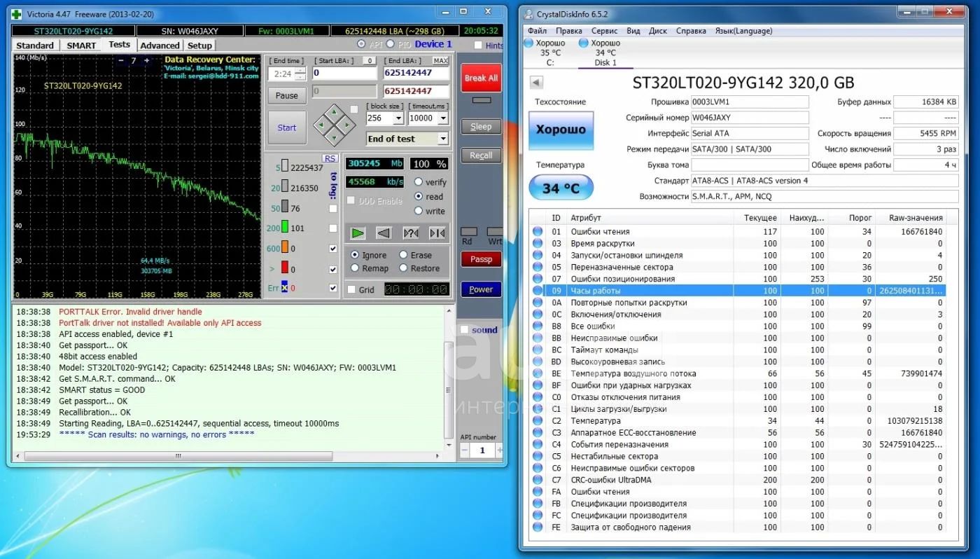Click the status icon of attribute FE
This screenshot has height=559, width=980.
(x=538, y=527)
